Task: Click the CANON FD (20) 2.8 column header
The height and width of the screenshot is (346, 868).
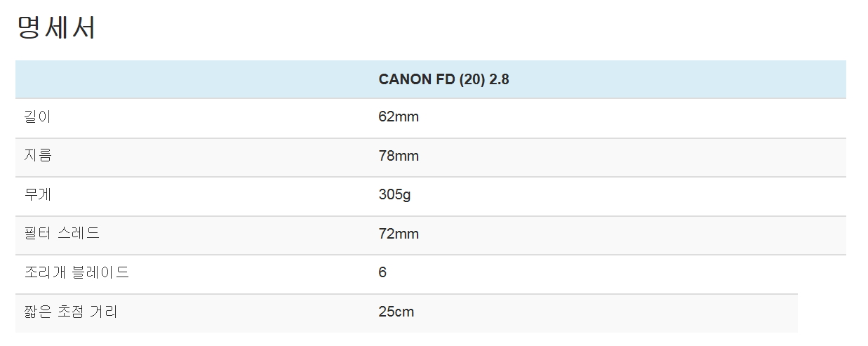Action: (443, 79)
